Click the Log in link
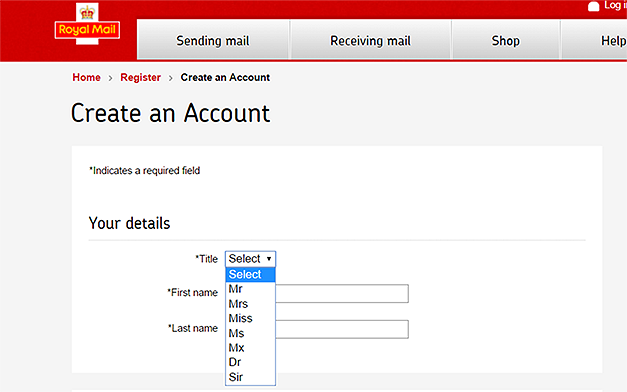The height and width of the screenshot is (392, 627). tap(615, 5)
